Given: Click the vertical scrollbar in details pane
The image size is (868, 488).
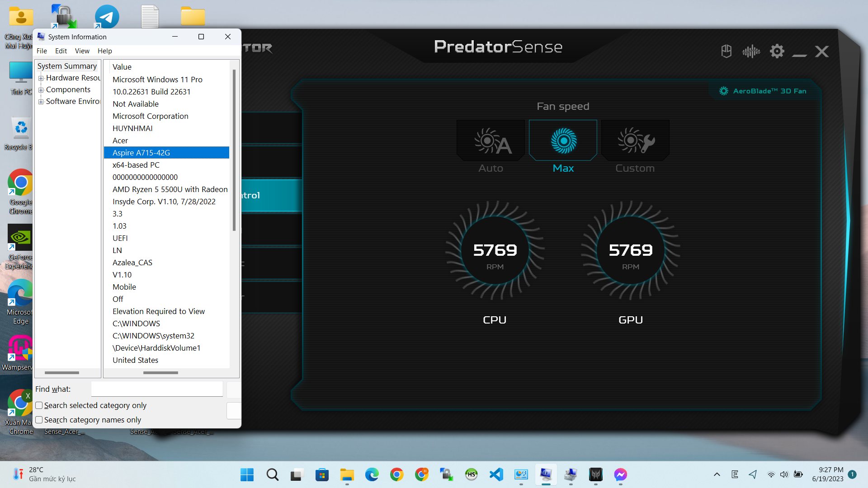Looking at the screenshot, I should tap(234, 149).
